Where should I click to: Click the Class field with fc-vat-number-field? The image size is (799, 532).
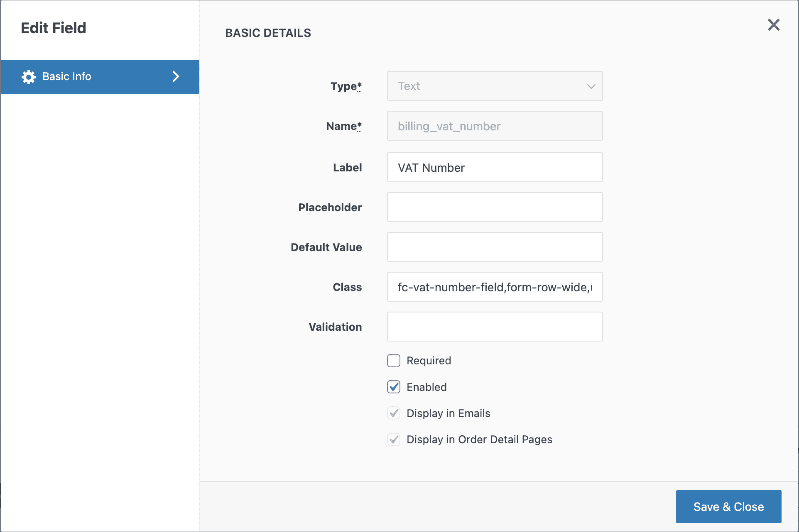tap(494, 287)
